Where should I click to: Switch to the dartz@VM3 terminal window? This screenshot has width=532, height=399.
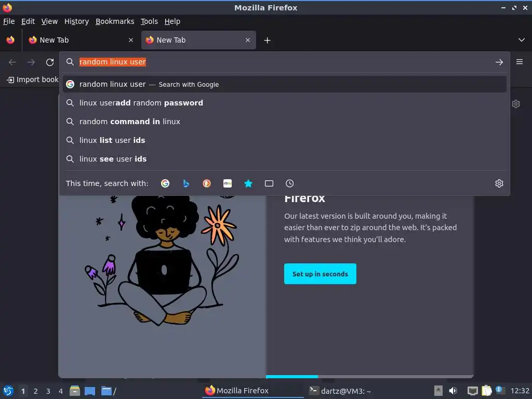340,391
